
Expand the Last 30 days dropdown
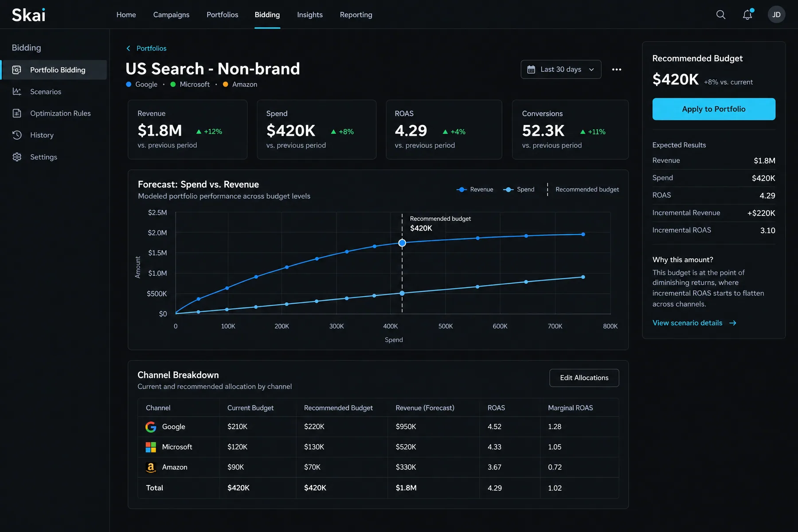pos(561,70)
